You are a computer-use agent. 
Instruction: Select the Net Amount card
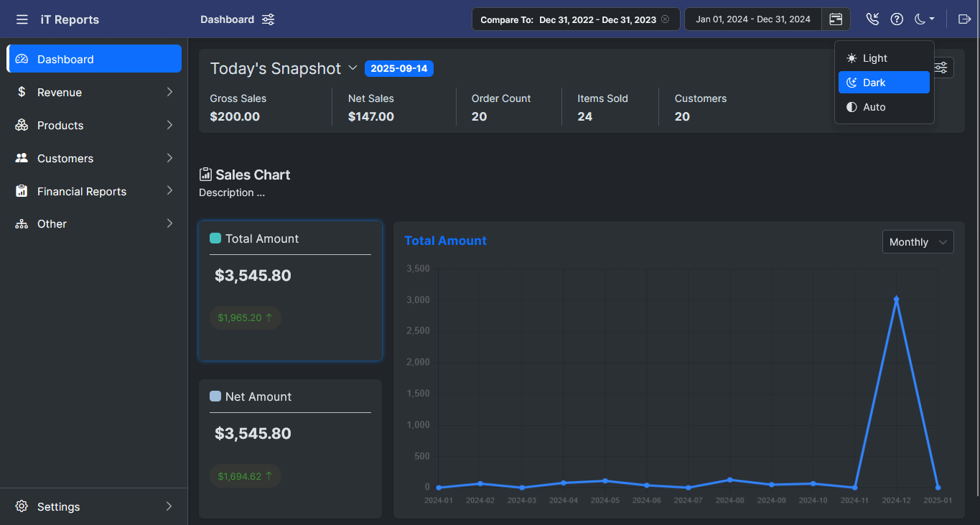[x=290, y=448]
